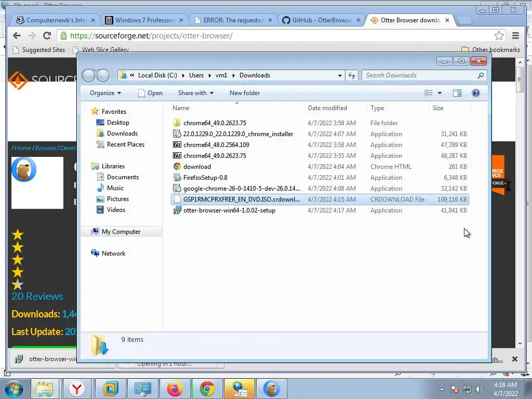Switch to GitHub - OtterBrowser tab
532x399 pixels.
coord(322,20)
